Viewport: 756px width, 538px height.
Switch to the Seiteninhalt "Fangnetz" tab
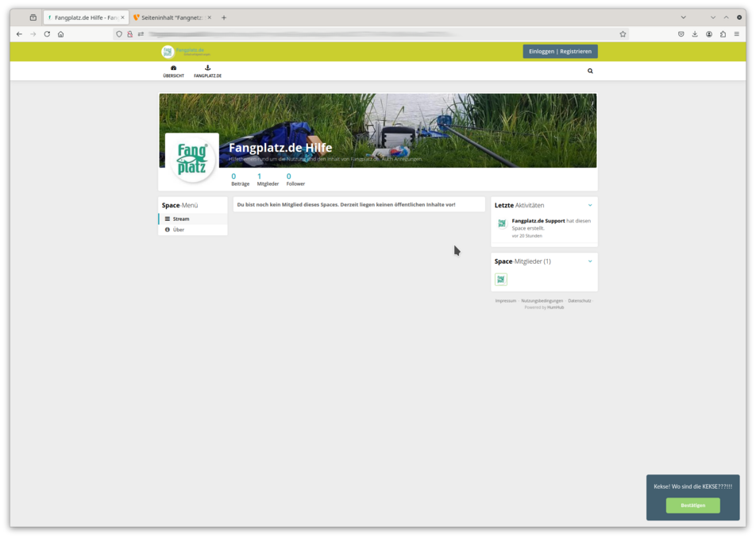pos(172,17)
